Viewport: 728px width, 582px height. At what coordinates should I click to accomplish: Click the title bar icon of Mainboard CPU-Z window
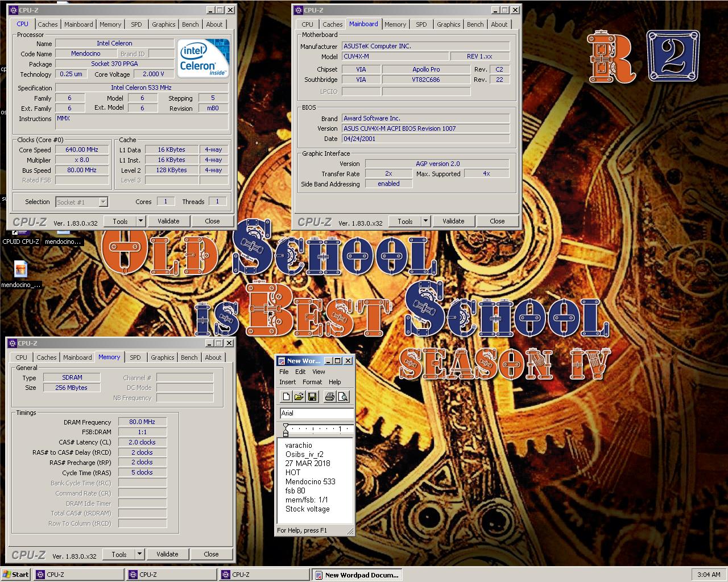(299, 10)
